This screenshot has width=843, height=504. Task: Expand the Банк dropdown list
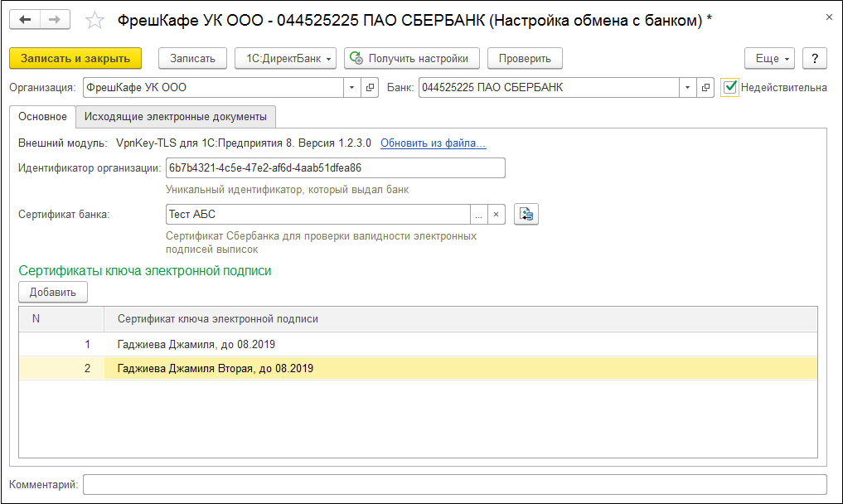click(687, 88)
